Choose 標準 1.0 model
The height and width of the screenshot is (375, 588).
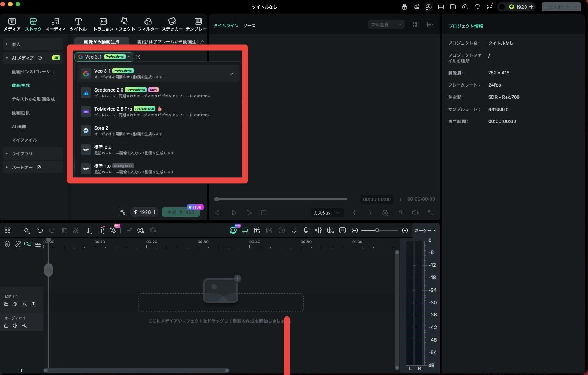click(x=158, y=169)
